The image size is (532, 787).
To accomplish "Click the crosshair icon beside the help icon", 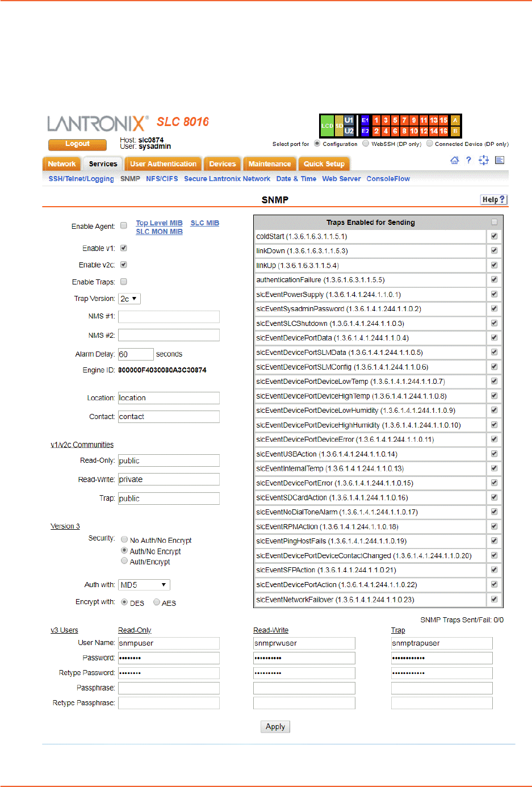I will (484, 161).
